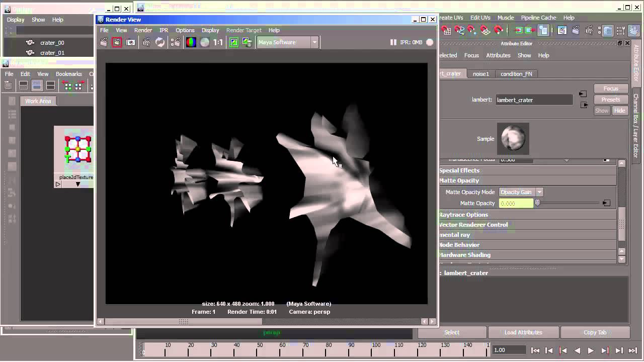Image resolution: width=644 pixels, height=362 pixels.
Task: Pause IPR tuning
Action: (393, 42)
